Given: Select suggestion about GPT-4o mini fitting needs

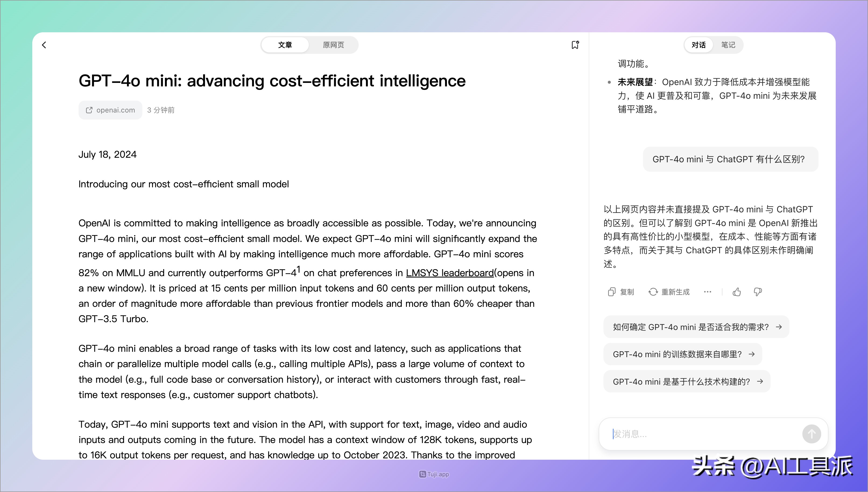Looking at the screenshot, I should pyautogui.click(x=696, y=327).
